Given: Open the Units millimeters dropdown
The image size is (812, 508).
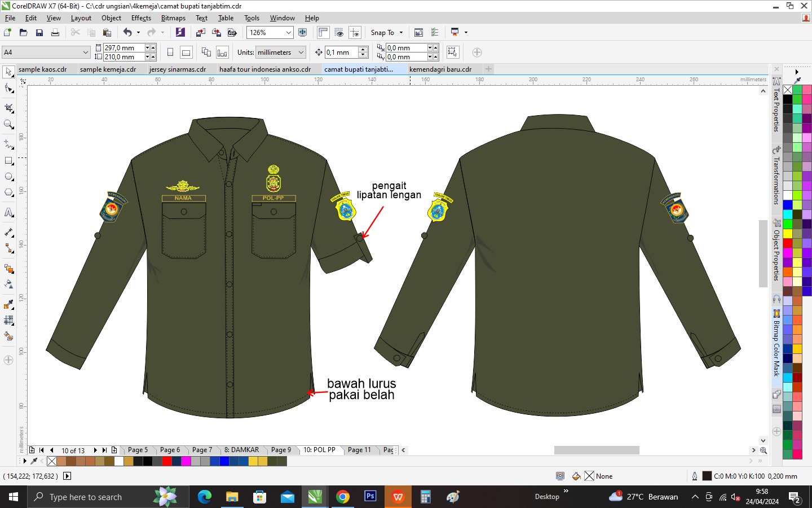Looking at the screenshot, I should [x=301, y=52].
